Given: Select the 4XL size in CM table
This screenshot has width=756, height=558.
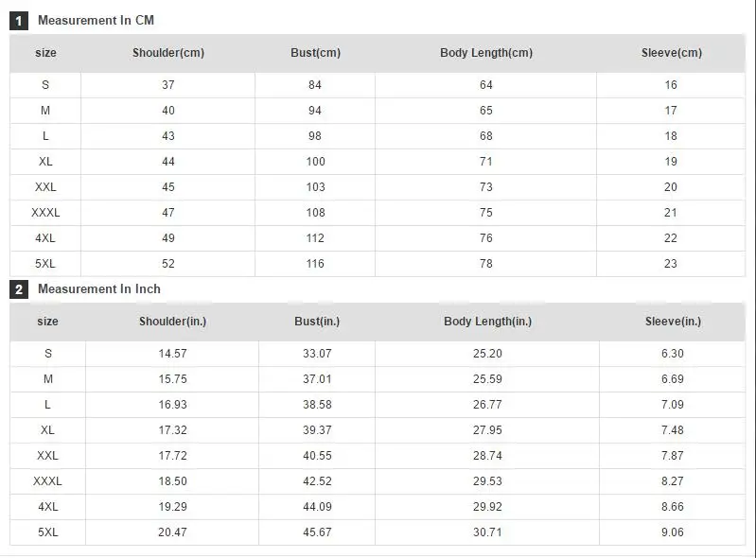Looking at the screenshot, I should [x=45, y=238].
